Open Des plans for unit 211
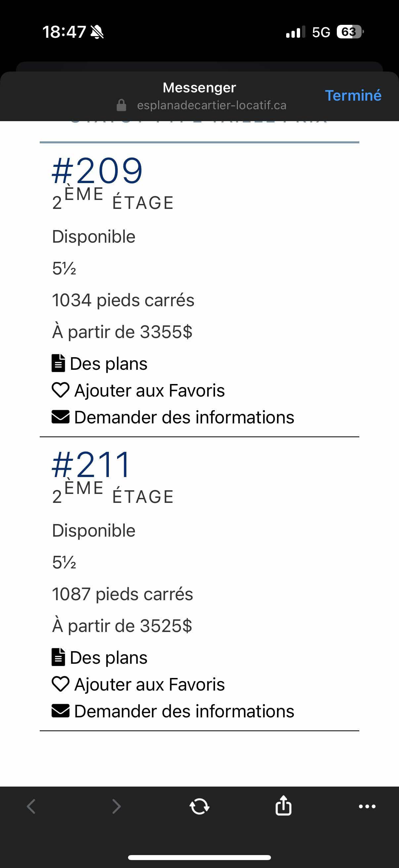Screen dimensions: 399x868 [x=109, y=658]
